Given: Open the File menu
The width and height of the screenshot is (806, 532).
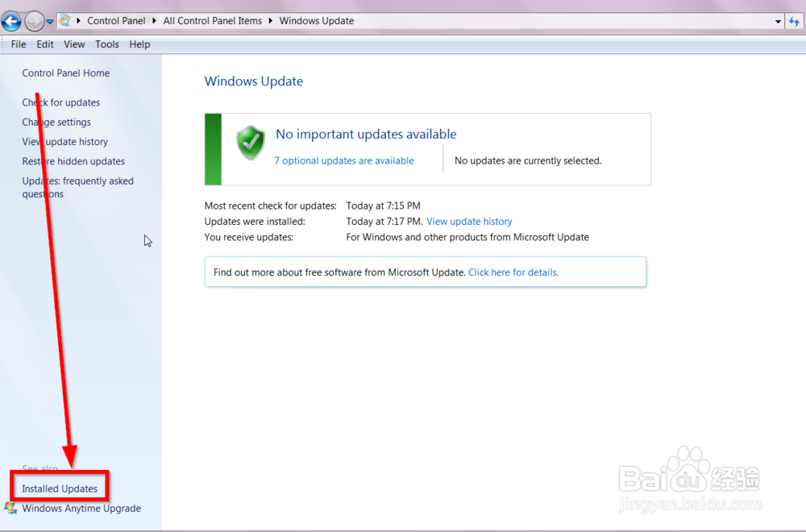Looking at the screenshot, I should pyautogui.click(x=18, y=44).
